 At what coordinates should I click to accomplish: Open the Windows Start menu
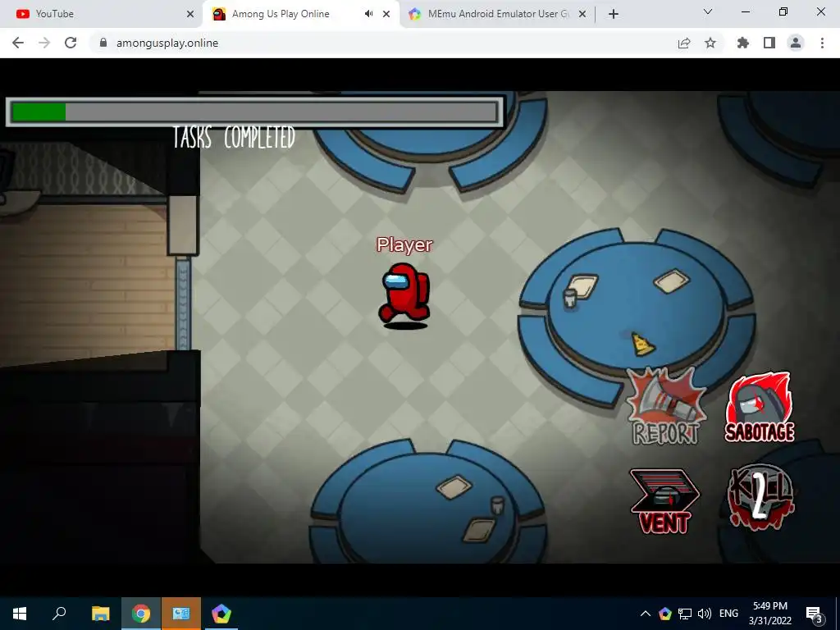coord(20,614)
